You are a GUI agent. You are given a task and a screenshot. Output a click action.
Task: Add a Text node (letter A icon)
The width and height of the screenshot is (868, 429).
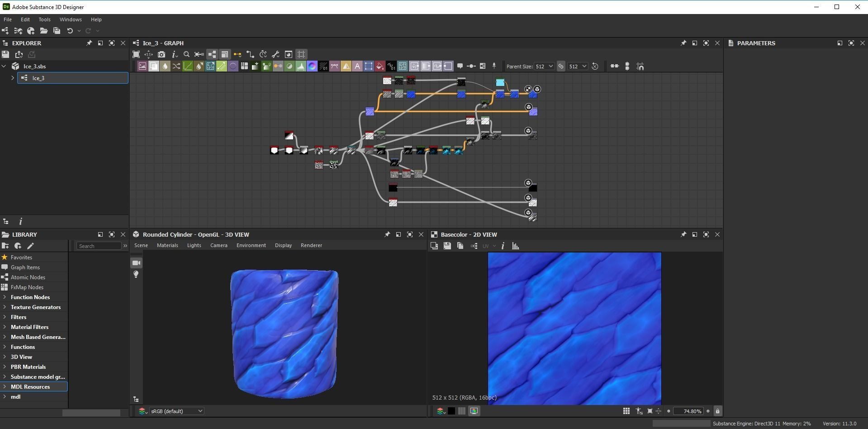click(357, 66)
